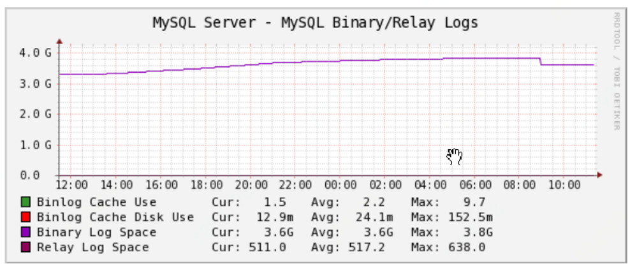644x264 pixels.
Task: Select the Binlog Cache Disk Use legend label
Action: (115, 217)
